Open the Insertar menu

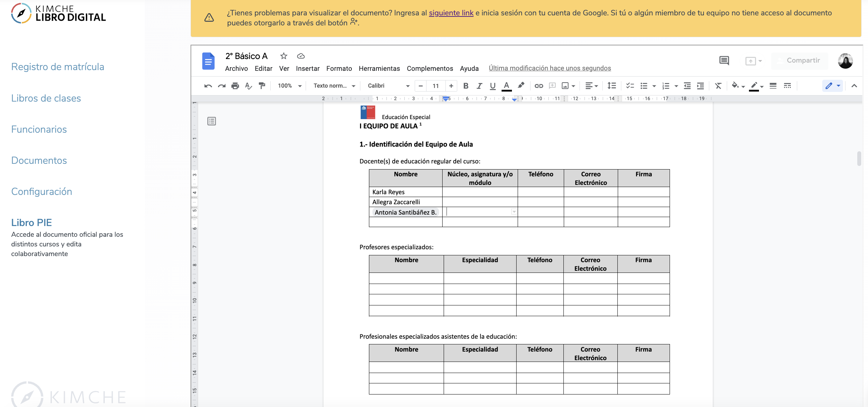(307, 68)
